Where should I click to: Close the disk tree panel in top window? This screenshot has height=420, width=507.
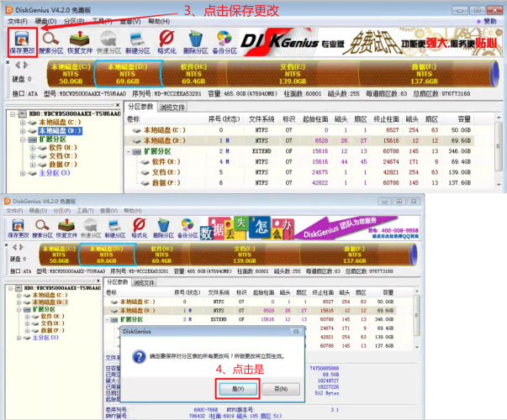click(x=118, y=105)
